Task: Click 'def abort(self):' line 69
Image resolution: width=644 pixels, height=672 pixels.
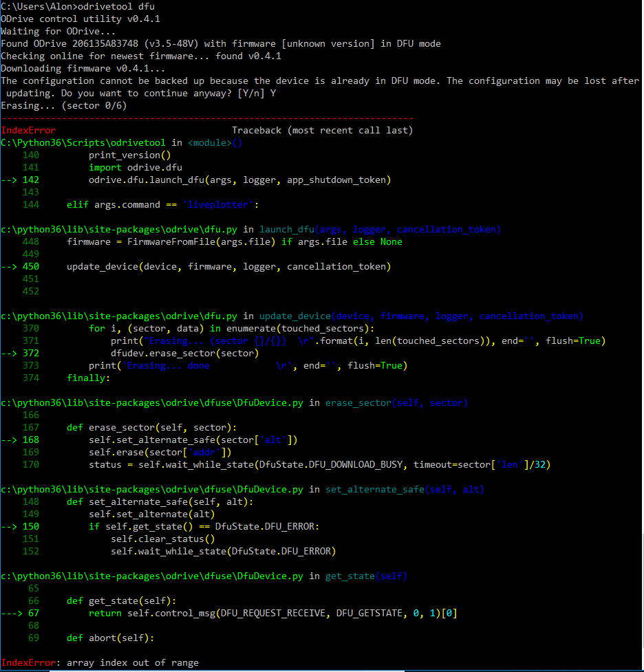Action: pyautogui.click(x=110, y=638)
